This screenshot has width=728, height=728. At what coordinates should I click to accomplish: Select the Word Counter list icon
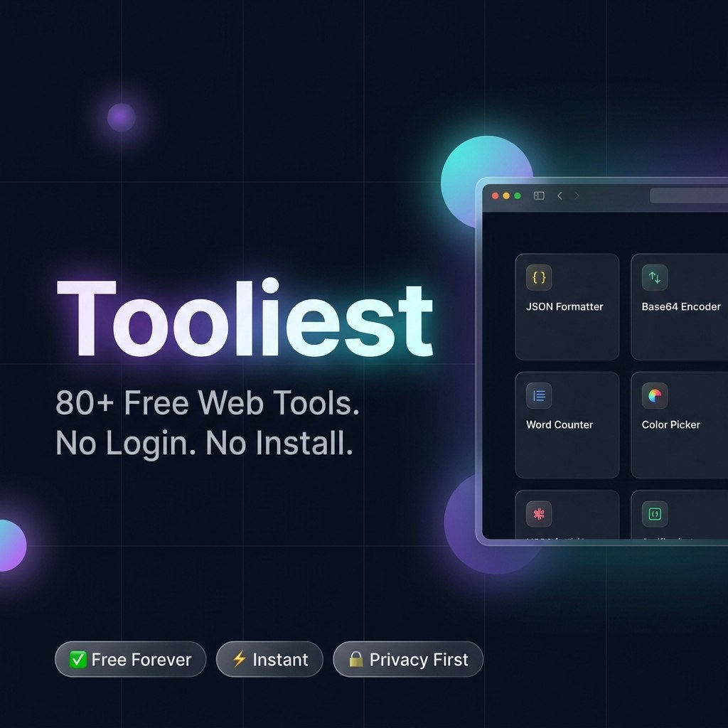click(x=539, y=395)
